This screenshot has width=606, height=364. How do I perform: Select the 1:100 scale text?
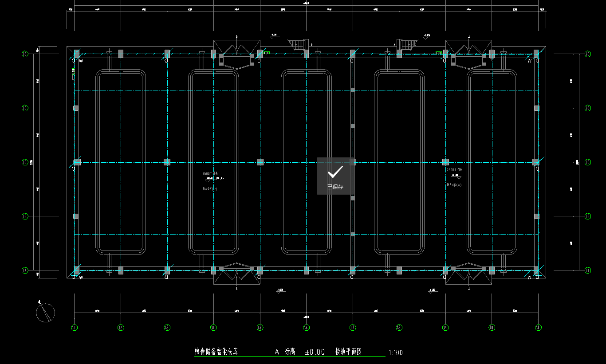click(395, 353)
